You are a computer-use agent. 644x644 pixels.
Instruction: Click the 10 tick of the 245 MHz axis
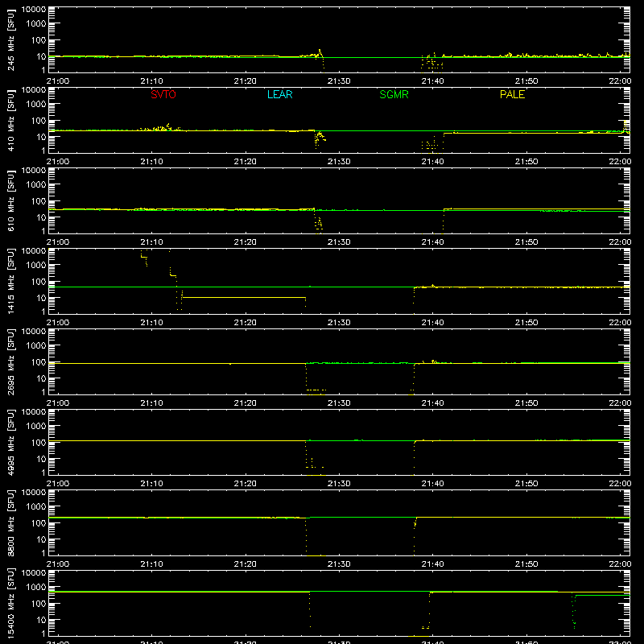click(x=42, y=56)
